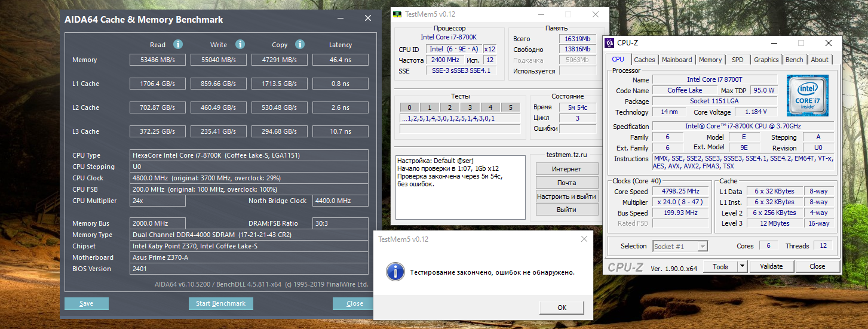
Task: Click the Motherboard Asus Prime Z370-A field
Action: 249,257
